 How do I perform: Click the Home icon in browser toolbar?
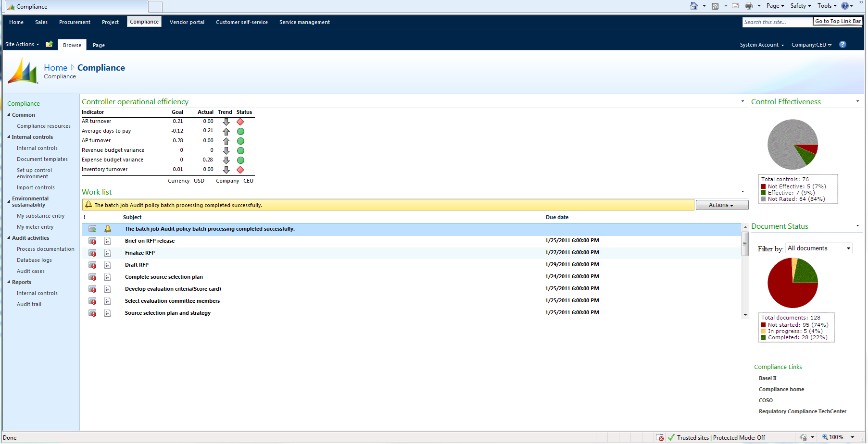tap(694, 6)
